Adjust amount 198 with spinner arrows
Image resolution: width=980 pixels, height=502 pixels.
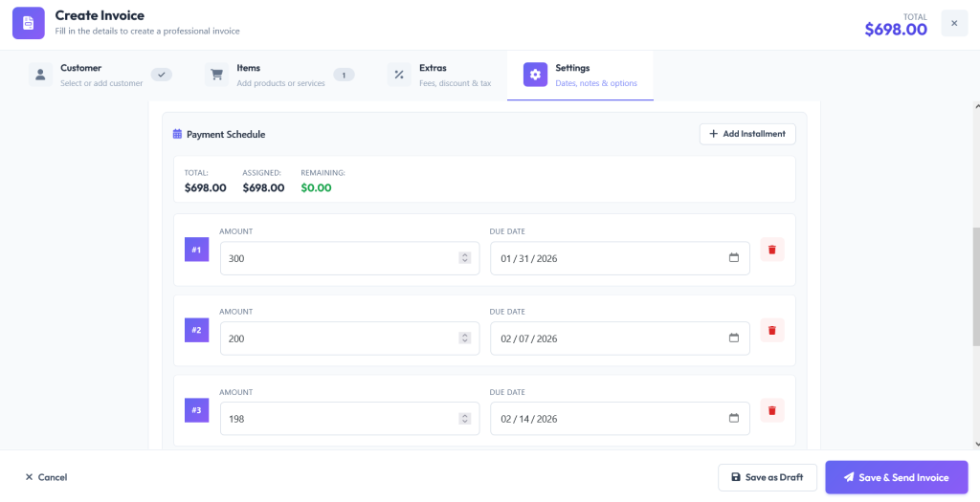pyautogui.click(x=464, y=419)
